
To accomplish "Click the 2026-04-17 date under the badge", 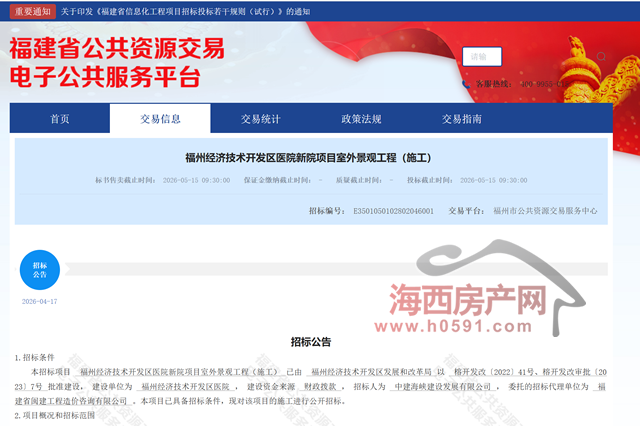I will click(40, 301).
